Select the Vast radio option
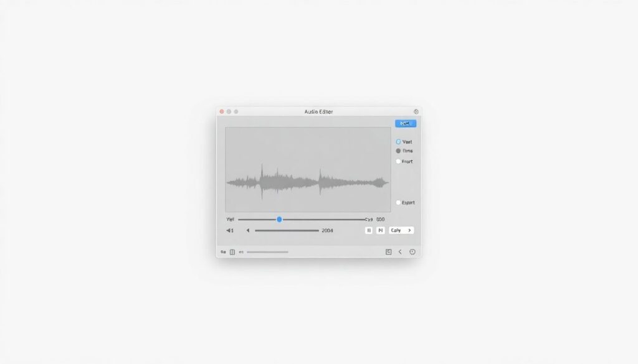Image resolution: width=638 pixels, height=364 pixels. point(399,142)
